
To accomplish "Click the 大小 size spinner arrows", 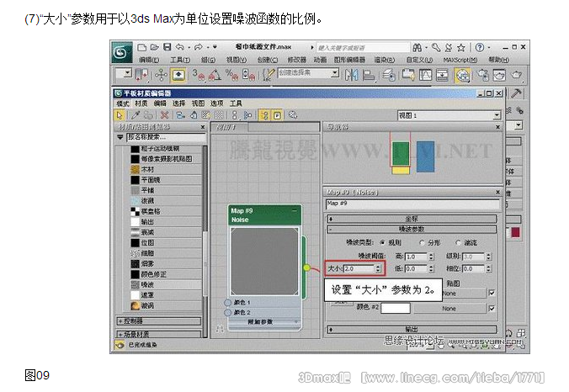I will [x=378, y=268].
